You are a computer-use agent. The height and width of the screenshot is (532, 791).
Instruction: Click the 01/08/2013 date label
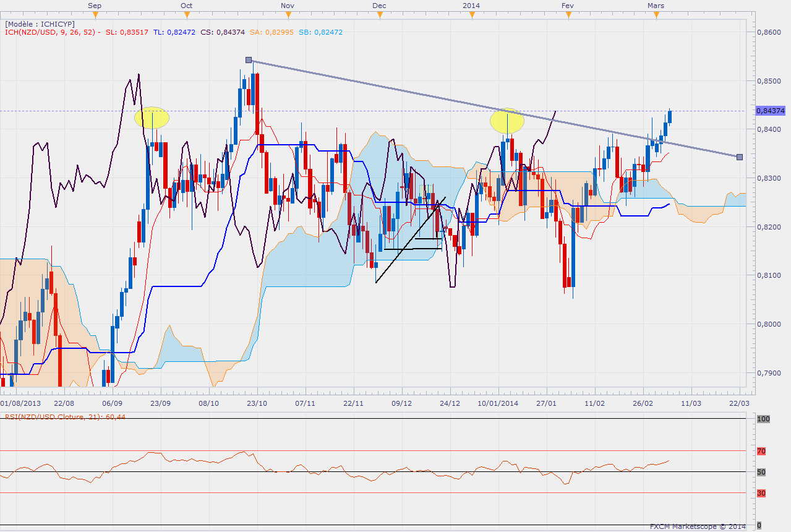point(20,403)
